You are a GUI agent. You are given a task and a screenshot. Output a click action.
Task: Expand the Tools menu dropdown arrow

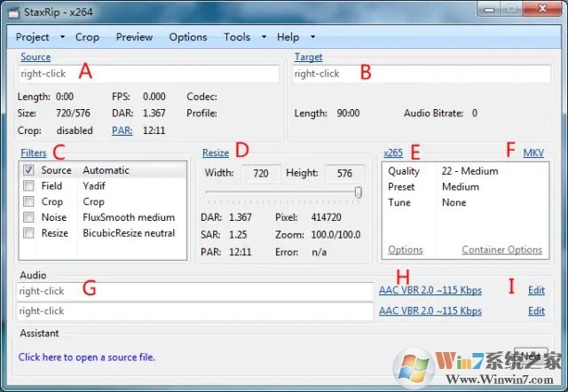pyautogui.click(x=264, y=37)
